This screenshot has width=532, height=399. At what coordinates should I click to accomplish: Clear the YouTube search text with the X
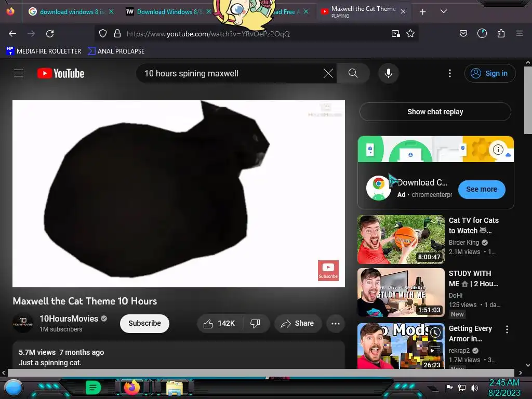(x=328, y=73)
